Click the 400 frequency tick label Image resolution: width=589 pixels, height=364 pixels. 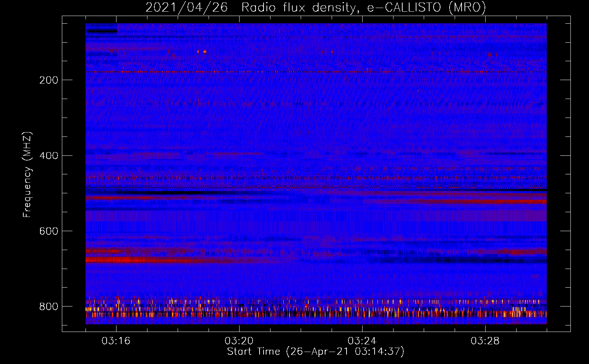[x=48, y=156]
